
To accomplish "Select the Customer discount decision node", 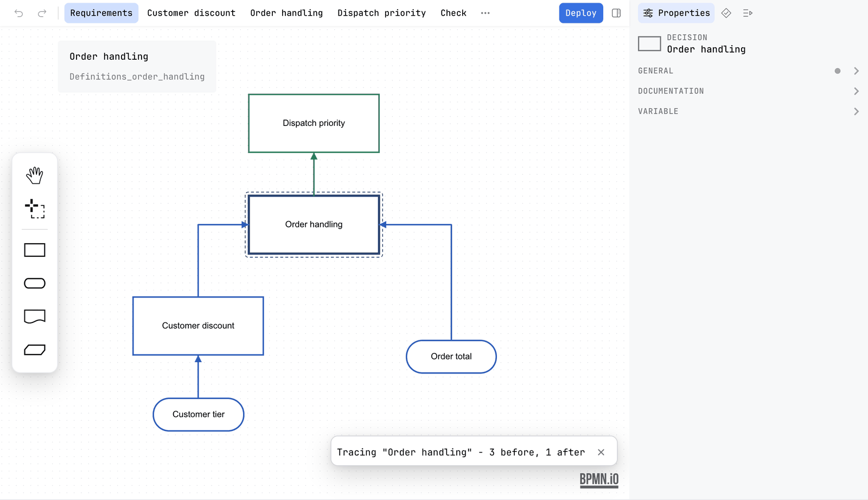I will click(198, 326).
